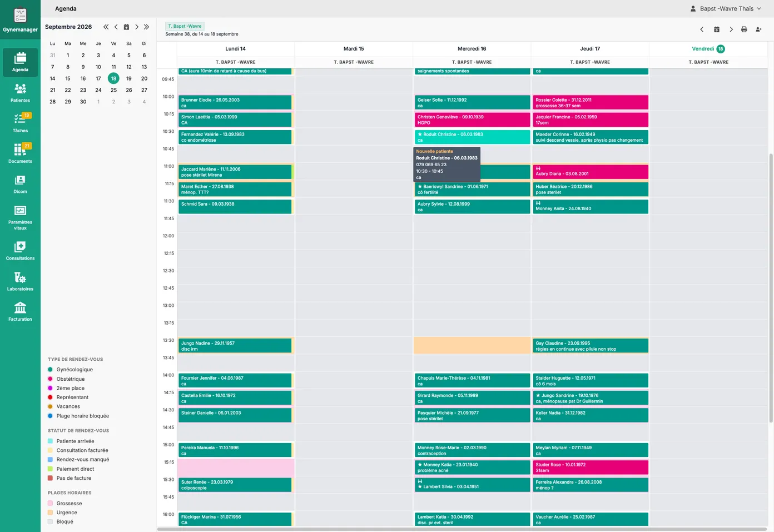Click the Mercredi 16 column header
Viewport: 774px width, 532px height.
472,49
